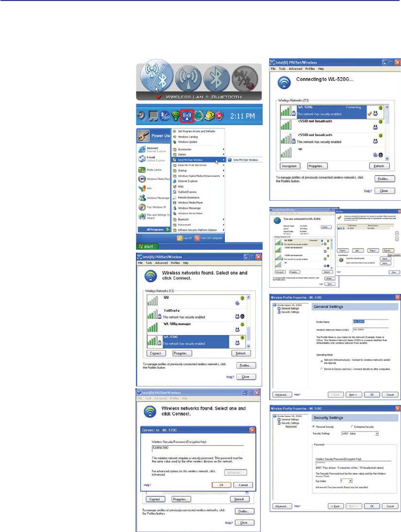401x532 pixels.
Task: Open Advanced menu in Connecting to WL-520G window
Action: [x=295, y=69]
